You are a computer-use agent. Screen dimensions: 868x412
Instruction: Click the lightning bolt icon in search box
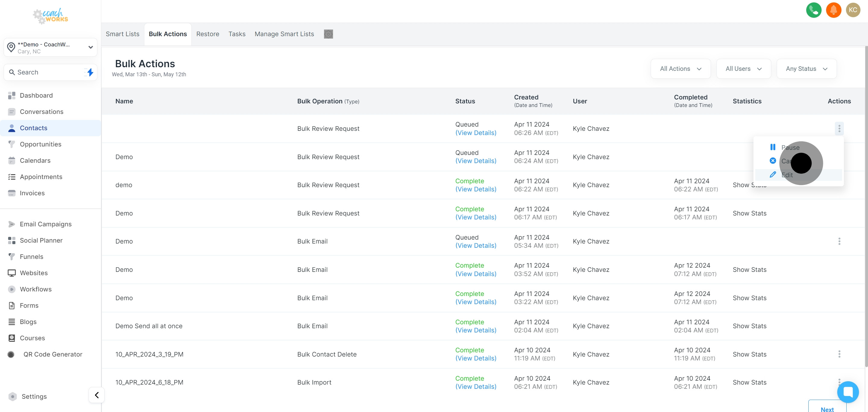click(x=90, y=72)
